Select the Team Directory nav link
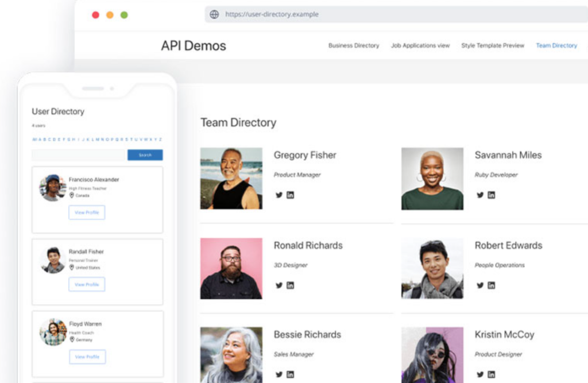The image size is (588, 383). click(556, 45)
